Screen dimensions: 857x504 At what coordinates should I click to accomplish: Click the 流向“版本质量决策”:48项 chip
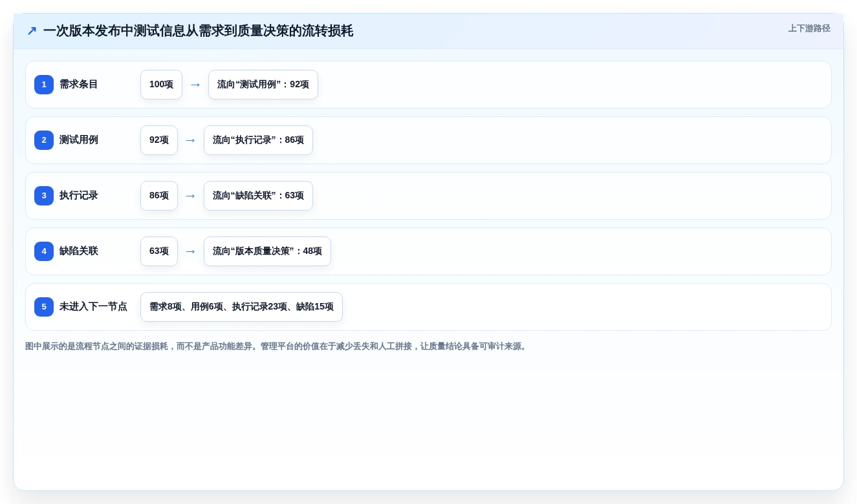coord(267,251)
